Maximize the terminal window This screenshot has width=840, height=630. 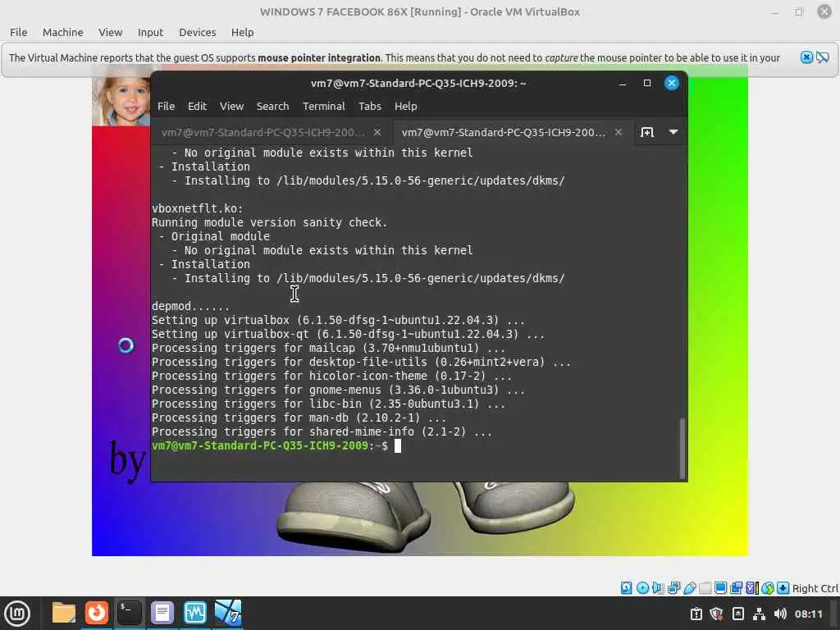[647, 83]
